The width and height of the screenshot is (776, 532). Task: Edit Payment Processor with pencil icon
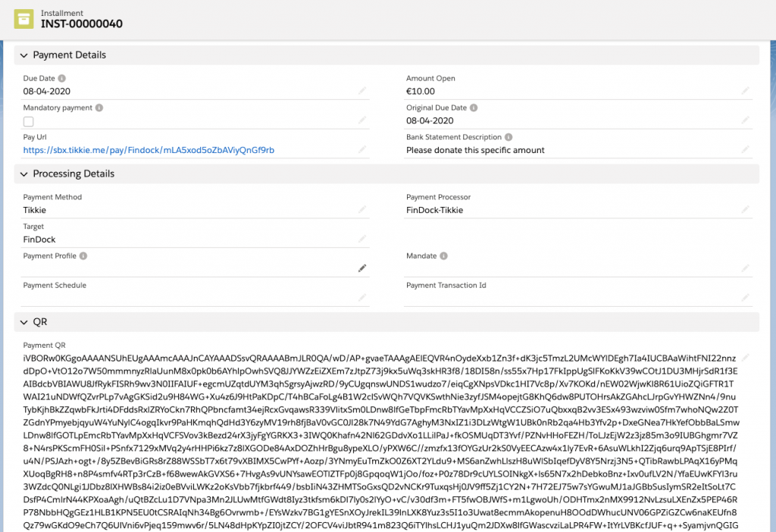(745, 210)
